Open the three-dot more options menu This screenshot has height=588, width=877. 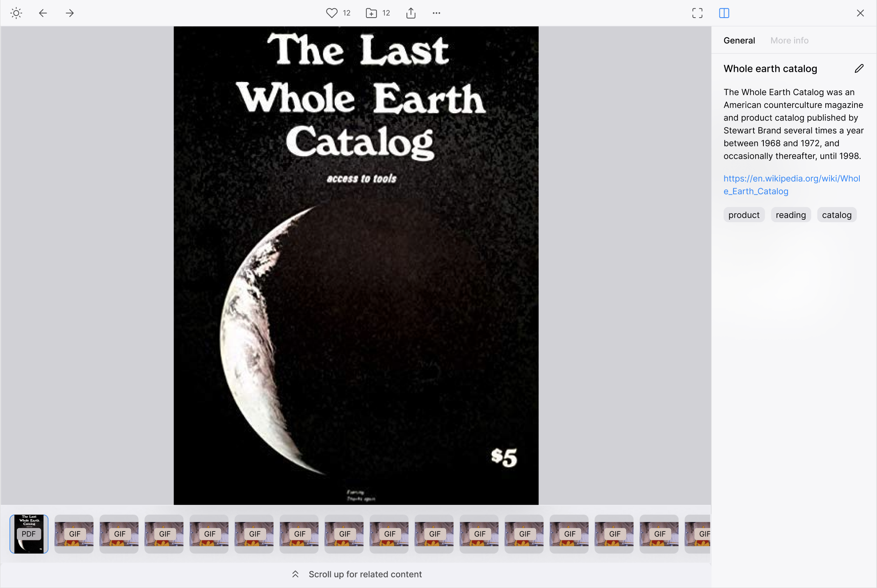click(436, 13)
